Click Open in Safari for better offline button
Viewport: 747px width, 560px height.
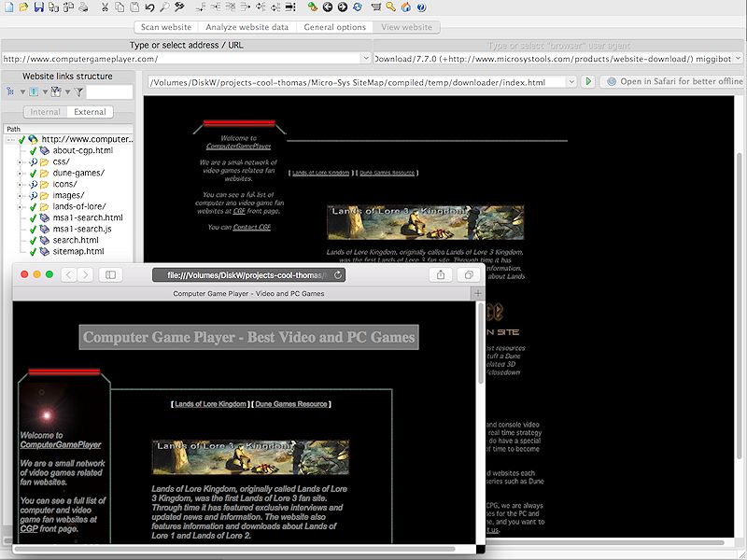click(x=673, y=81)
